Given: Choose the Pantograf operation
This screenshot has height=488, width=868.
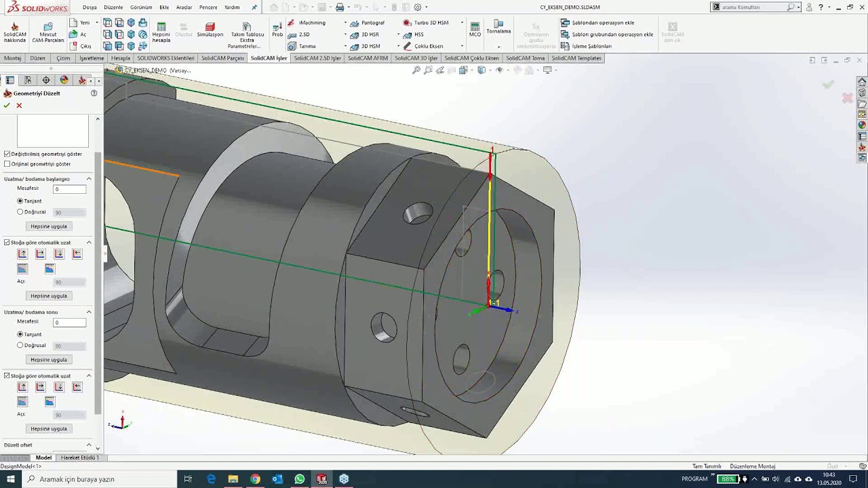Looking at the screenshot, I should coord(368,22).
